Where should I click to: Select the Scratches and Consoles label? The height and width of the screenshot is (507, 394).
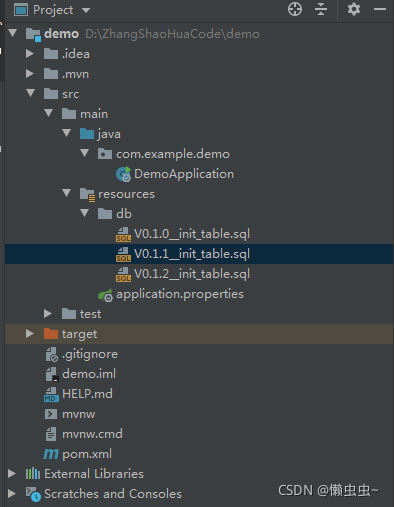tap(113, 494)
